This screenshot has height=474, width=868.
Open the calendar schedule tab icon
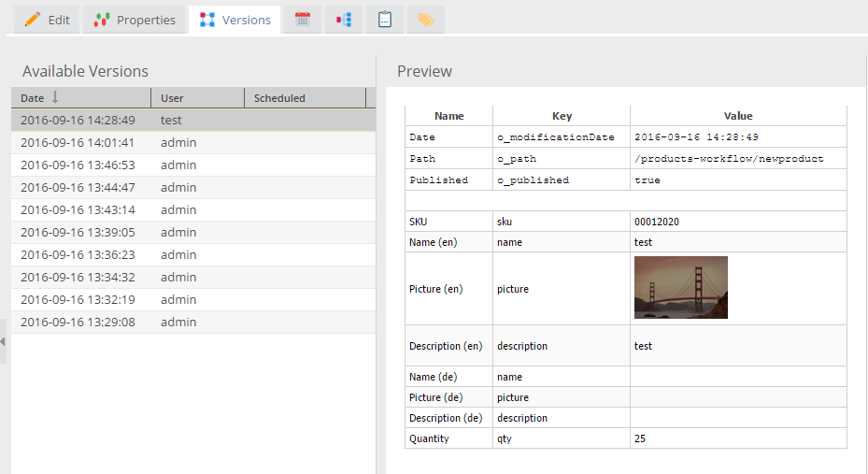[x=303, y=20]
